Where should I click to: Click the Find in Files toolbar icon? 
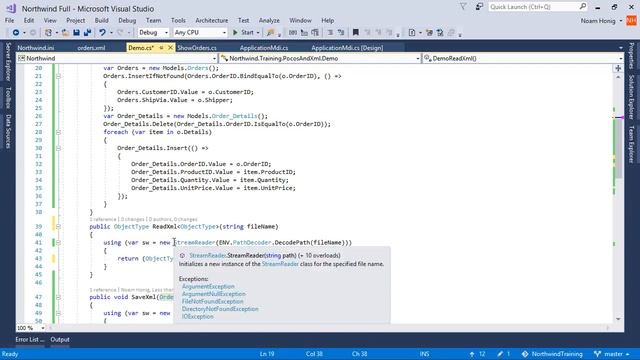point(270,32)
